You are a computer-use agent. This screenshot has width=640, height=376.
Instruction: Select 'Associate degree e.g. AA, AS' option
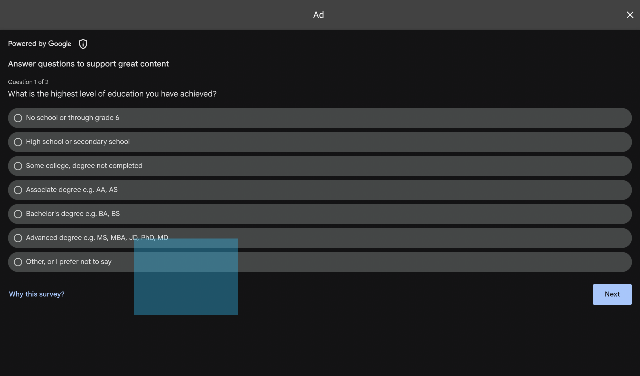320,190
